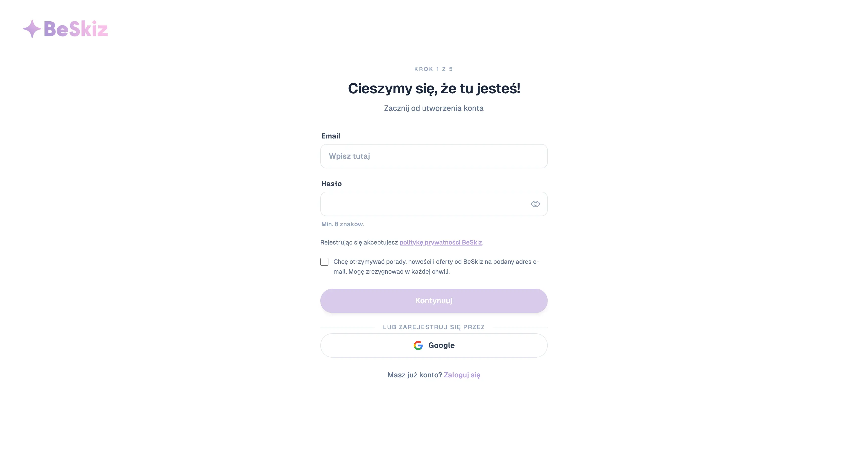The image size is (868, 455).
Task: Click the "Zacznij od utworzenia konta" subtitle
Action: point(433,108)
